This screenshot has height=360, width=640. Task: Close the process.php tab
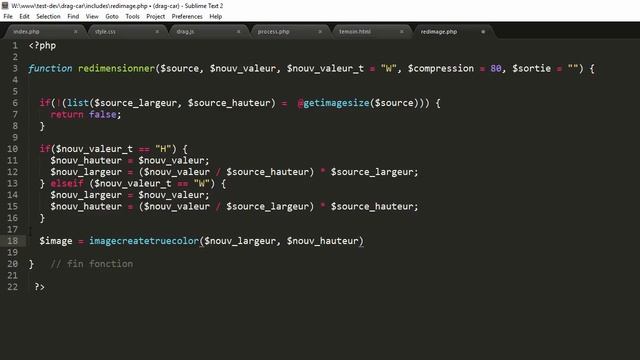point(320,31)
